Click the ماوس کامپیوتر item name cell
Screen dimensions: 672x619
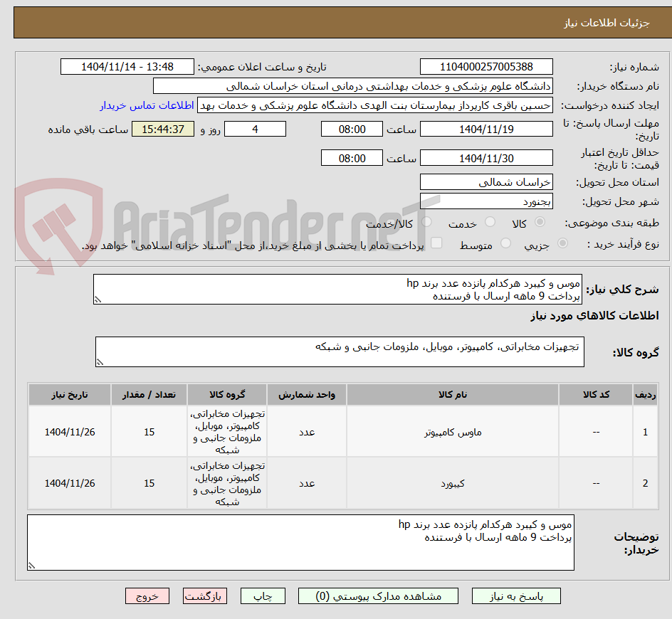453,432
